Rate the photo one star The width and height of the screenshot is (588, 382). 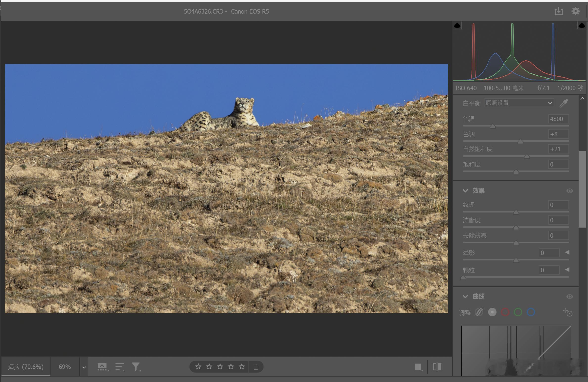(x=198, y=367)
